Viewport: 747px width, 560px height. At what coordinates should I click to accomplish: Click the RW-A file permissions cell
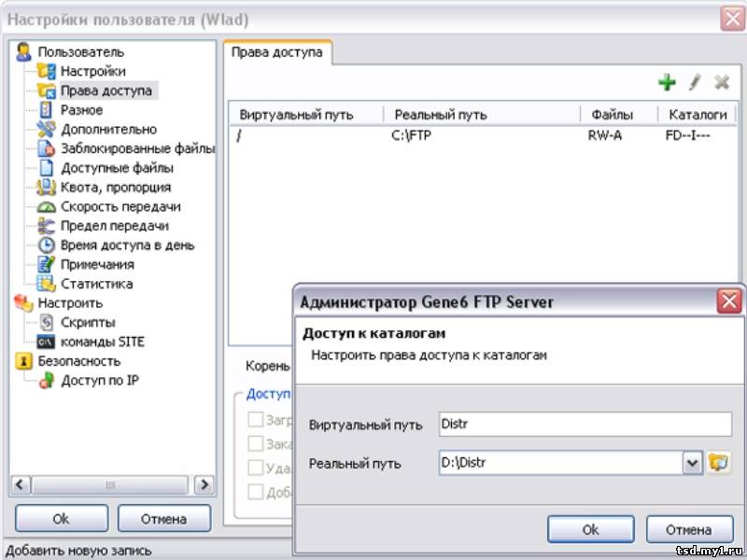(604, 135)
